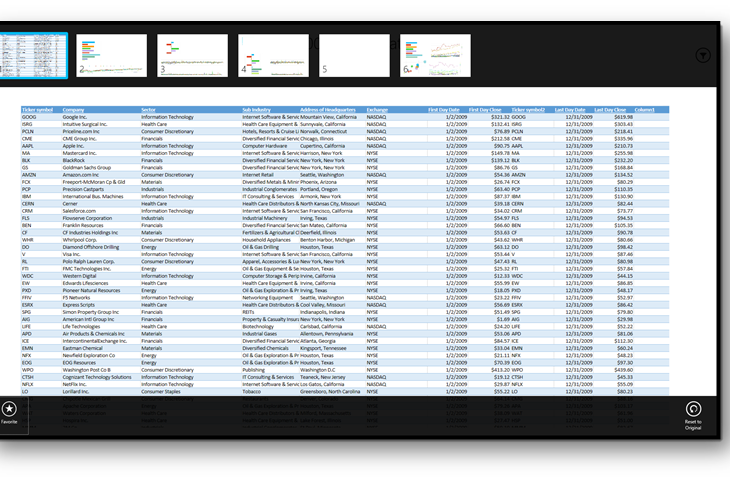Click the First Day Close header
Image resolution: width=730 pixels, height=487 pixels.
click(485, 110)
